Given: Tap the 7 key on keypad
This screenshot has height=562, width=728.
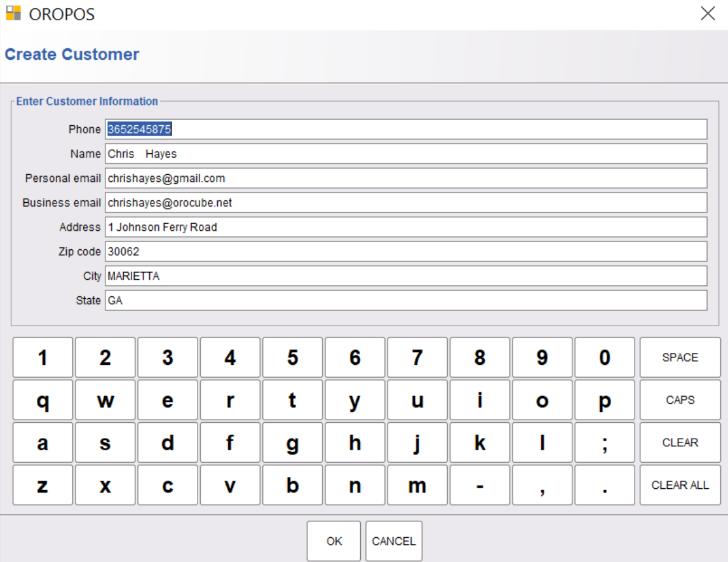Looking at the screenshot, I should 417,358.
